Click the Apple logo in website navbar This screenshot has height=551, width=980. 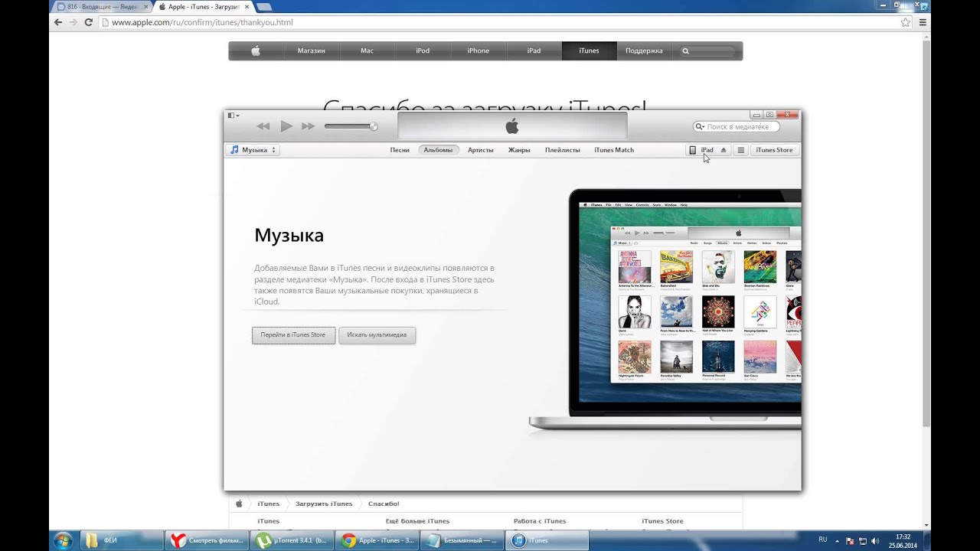(256, 51)
